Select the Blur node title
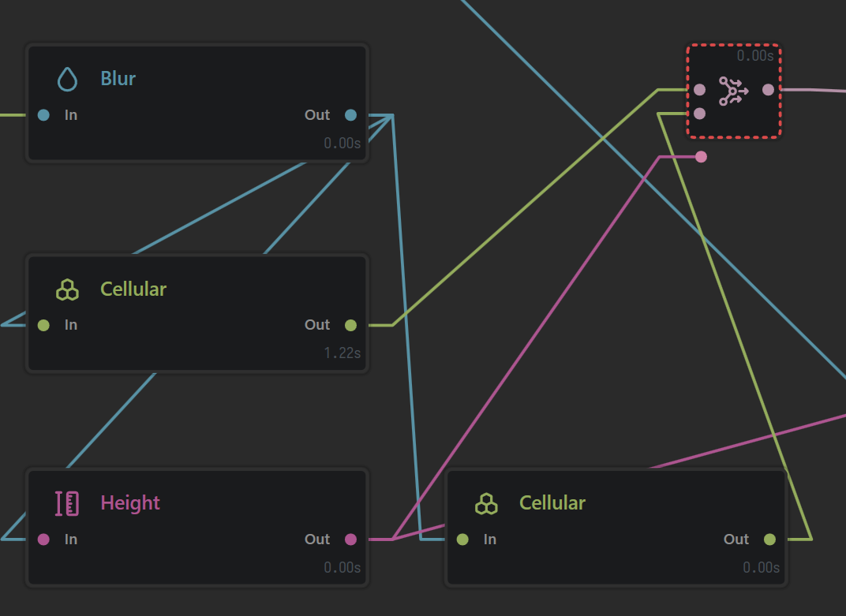The image size is (846, 616). [118, 79]
